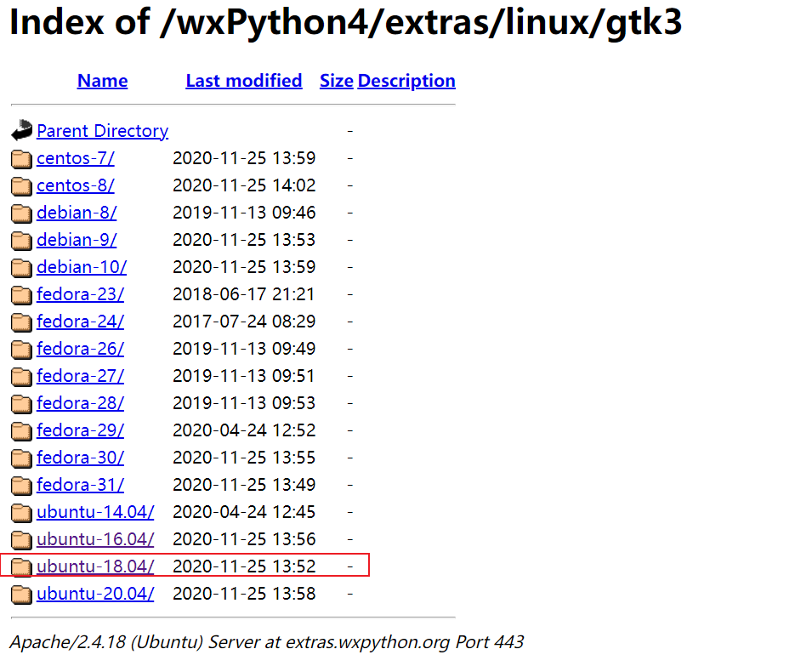Click the Parent Directory back-arrow icon
The height and width of the screenshot is (666, 812).
(22, 130)
